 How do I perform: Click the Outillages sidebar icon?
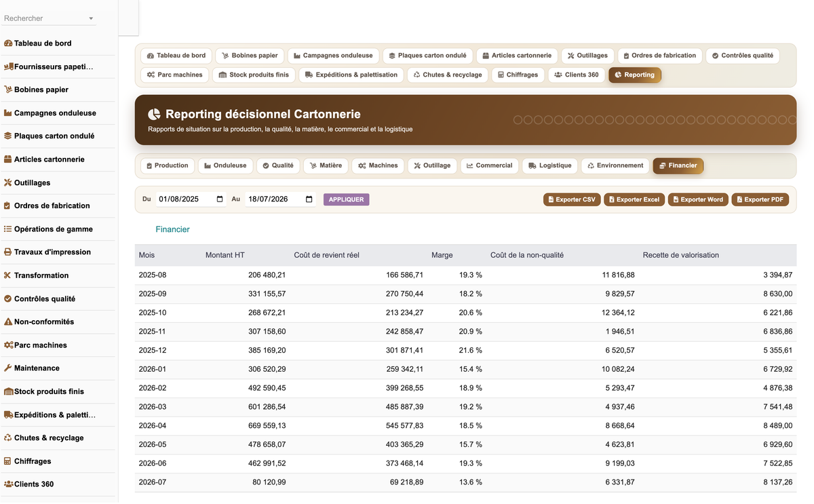tap(8, 182)
